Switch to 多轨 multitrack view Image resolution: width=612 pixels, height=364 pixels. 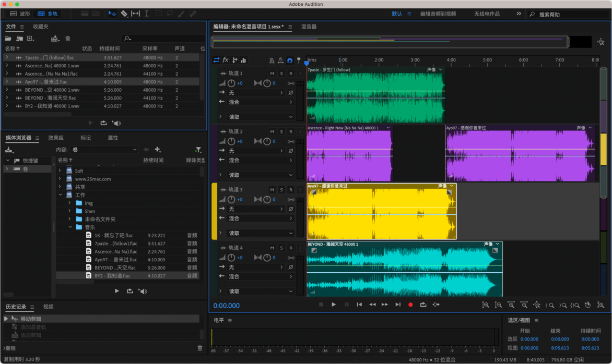pyautogui.click(x=48, y=14)
